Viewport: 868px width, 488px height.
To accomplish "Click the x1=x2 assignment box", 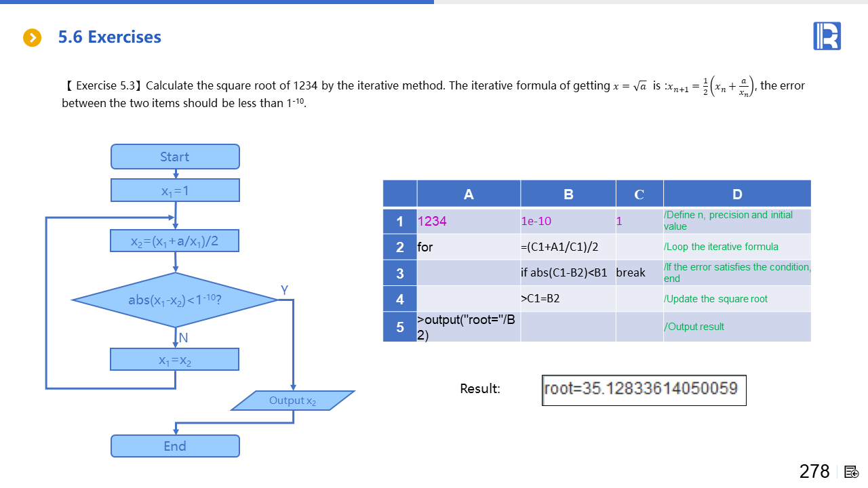I will click(175, 360).
